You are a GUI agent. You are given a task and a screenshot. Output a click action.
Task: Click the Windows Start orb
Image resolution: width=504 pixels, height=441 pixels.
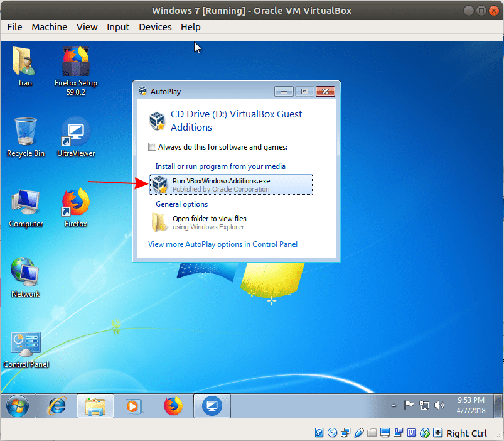coord(16,406)
